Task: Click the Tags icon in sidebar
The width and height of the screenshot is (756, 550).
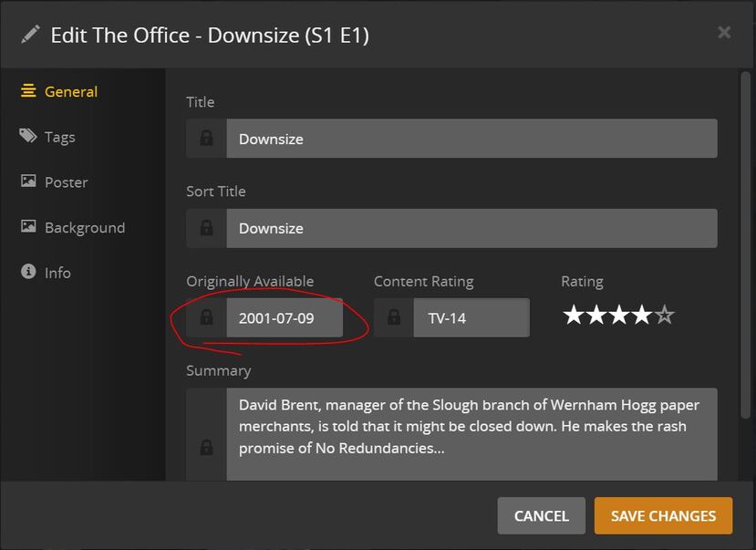Action: 28,136
